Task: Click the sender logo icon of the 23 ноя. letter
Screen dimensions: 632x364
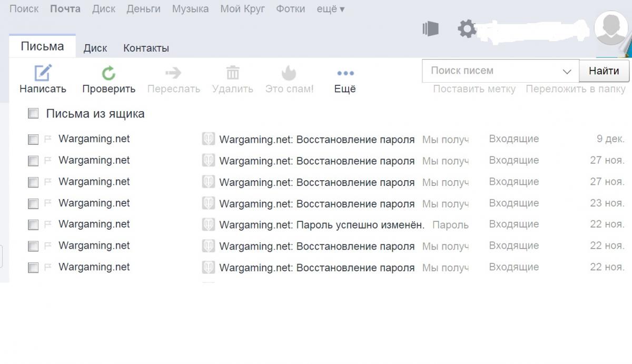Action: point(209,203)
